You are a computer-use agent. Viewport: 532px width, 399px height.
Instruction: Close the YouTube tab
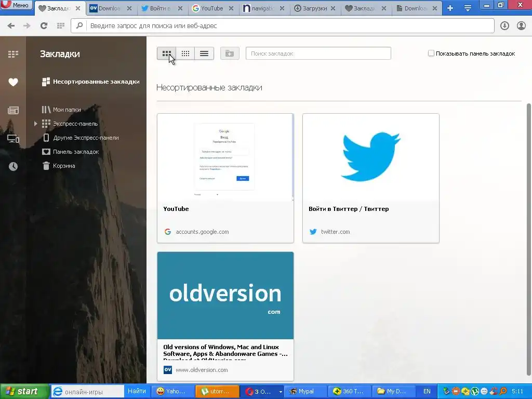231,8
